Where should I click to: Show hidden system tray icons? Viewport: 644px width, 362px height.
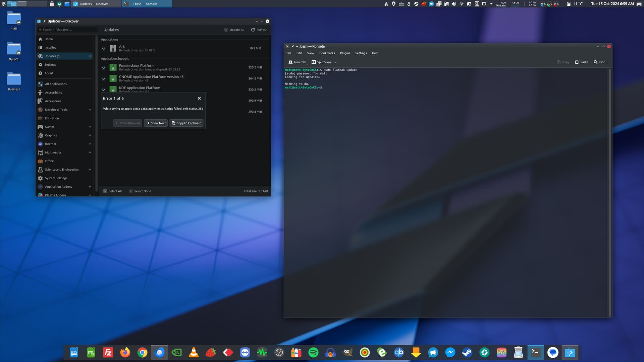(491, 4)
